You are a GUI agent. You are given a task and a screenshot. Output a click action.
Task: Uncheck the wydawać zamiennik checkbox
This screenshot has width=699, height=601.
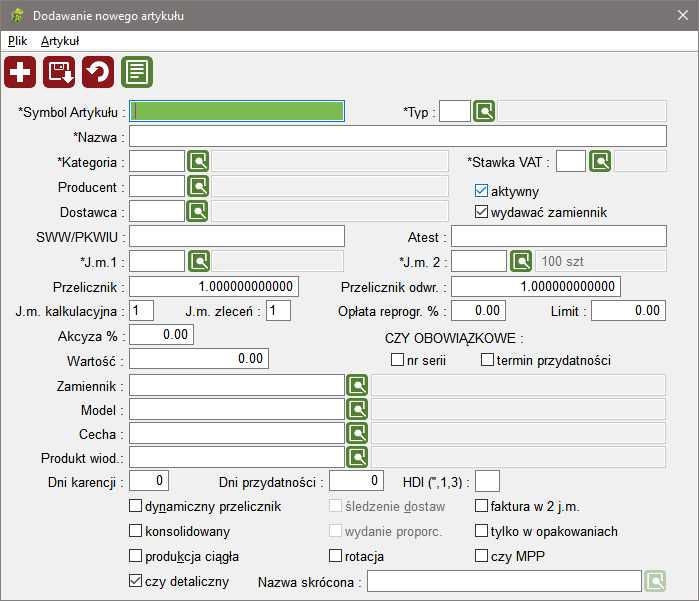[x=481, y=211]
